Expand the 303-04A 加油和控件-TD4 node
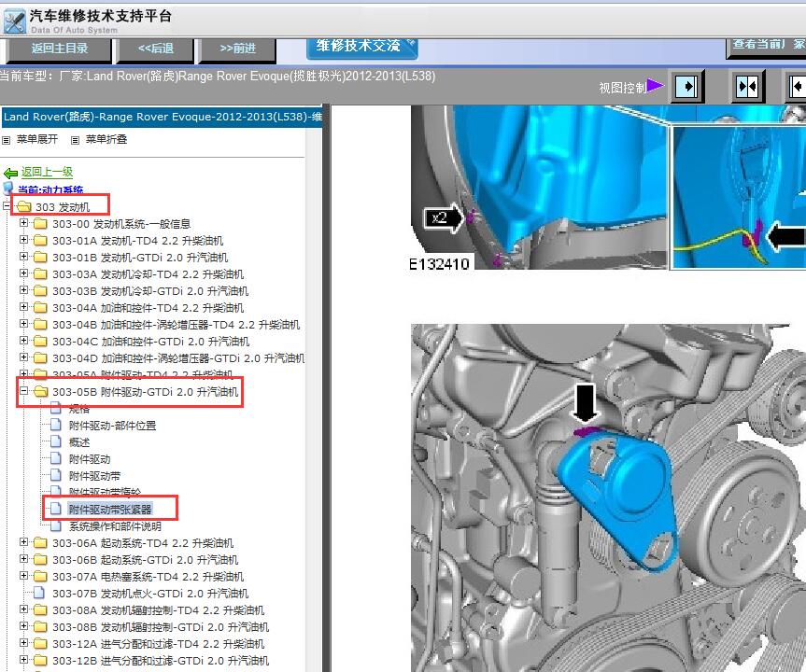 click(23, 307)
